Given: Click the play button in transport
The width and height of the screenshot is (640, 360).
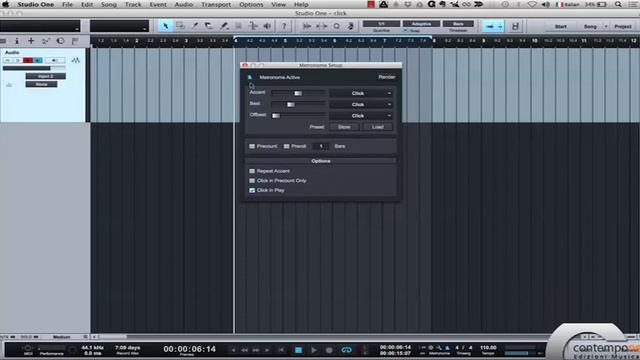Looking at the screenshot, I should (313, 350).
